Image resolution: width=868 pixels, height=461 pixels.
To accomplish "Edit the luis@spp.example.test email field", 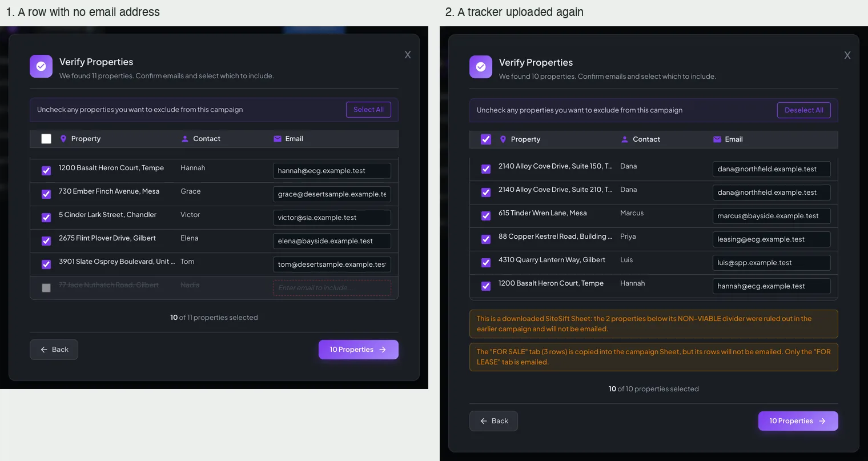I will pos(771,263).
